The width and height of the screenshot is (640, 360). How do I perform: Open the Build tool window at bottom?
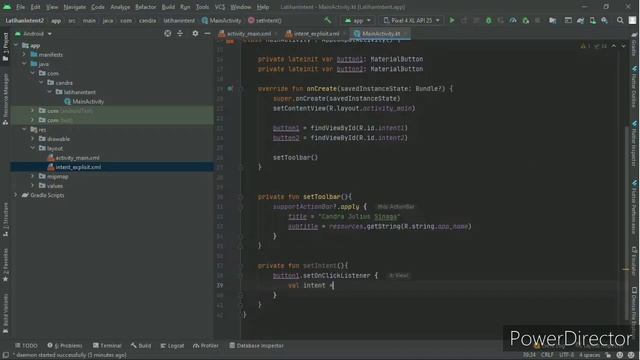click(x=141, y=346)
